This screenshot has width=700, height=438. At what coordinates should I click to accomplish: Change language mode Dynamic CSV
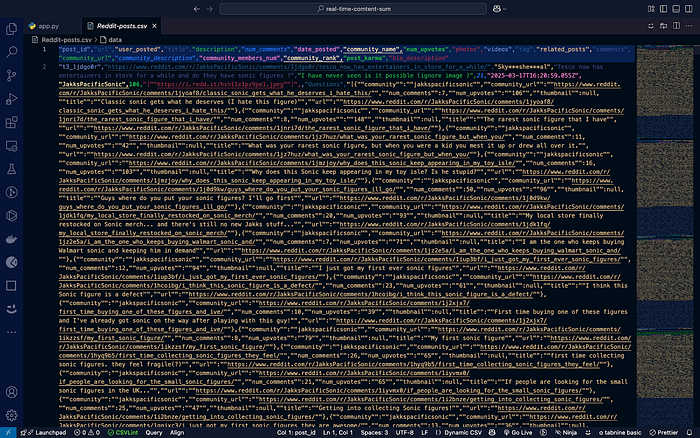coord(459,433)
